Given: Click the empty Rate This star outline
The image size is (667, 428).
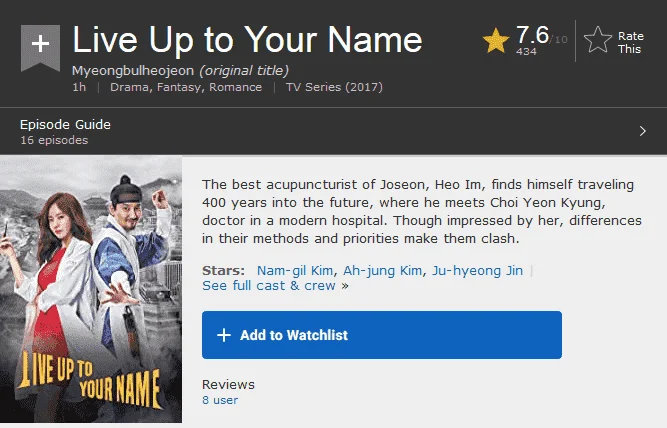Looking at the screenshot, I should (x=598, y=40).
